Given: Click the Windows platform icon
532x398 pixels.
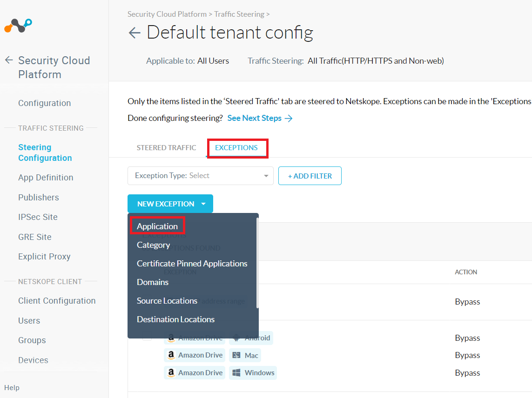Looking at the screenshot, I should pyautogui.click(x=236, y=373).
